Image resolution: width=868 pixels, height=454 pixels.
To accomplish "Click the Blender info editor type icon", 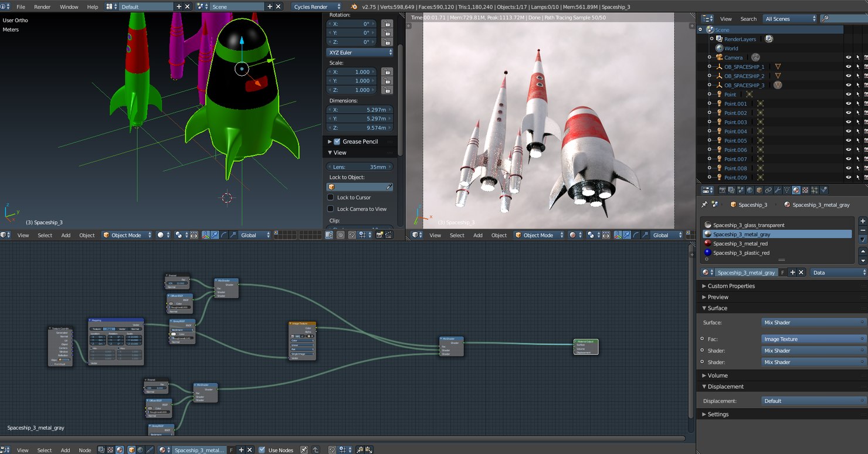I will coord(5,6).
